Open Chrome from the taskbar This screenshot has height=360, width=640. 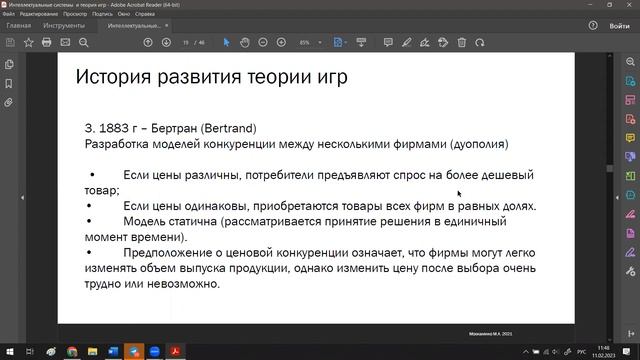tap(72, 352)
